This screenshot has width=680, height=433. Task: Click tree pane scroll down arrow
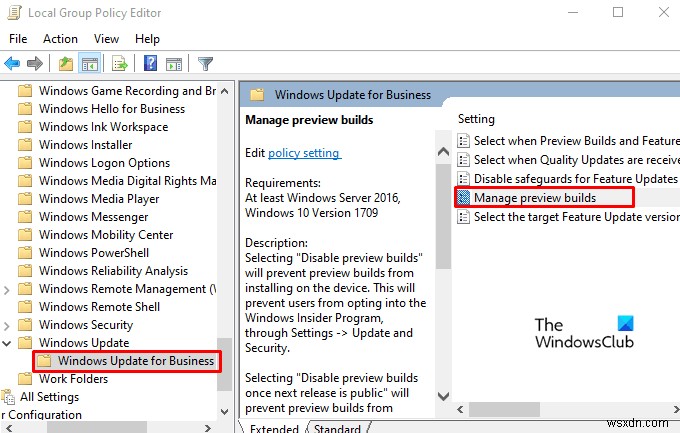(225, 412)
